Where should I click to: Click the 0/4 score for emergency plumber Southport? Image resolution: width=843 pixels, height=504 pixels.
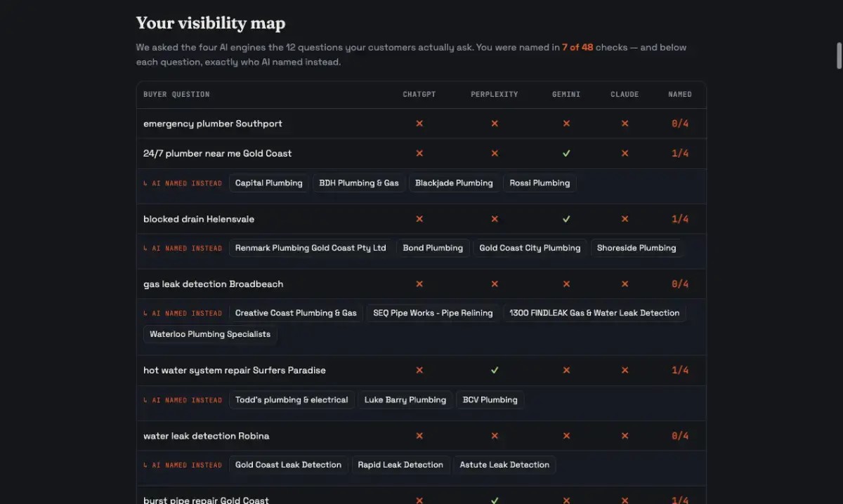click(680, 124)
